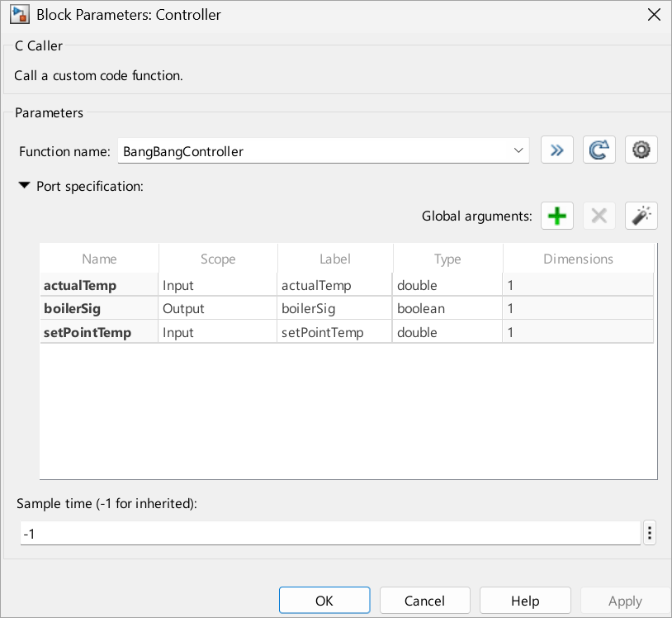This screenshot has width=672, height=618.
Task: Apply the parameter changes
Action: (x=625, y=600)
